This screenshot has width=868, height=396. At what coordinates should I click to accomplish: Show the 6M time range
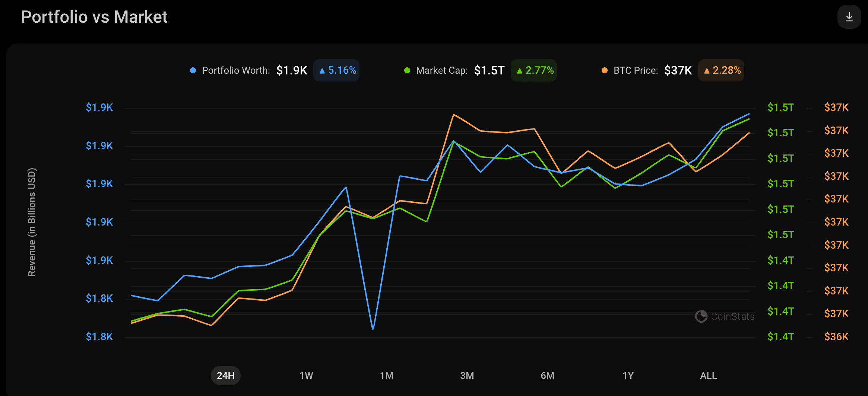pos(548,376)
